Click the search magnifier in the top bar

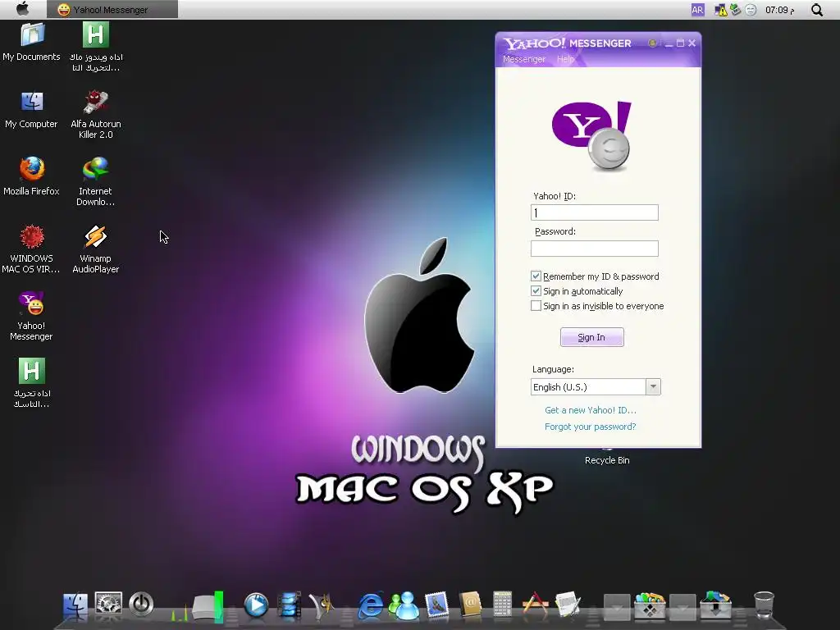click(817, 10)
